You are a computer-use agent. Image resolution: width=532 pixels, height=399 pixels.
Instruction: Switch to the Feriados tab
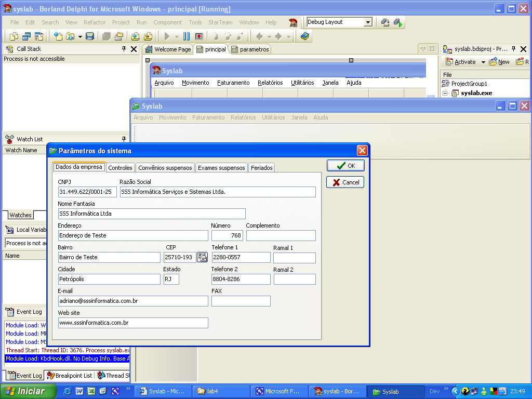(x=262, y=168)
